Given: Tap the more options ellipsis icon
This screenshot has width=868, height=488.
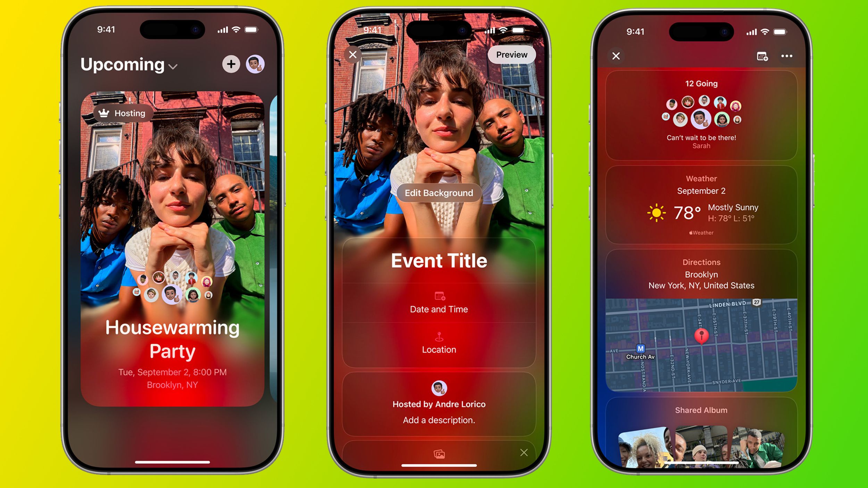Looking at the screenshot, I should pos(787,56).
